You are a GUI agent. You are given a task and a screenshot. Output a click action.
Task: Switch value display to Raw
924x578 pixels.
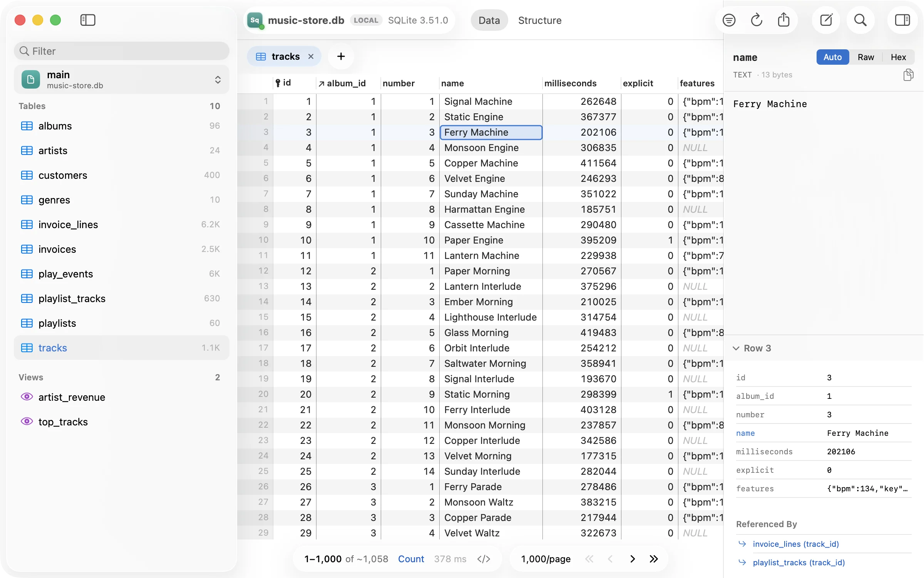point(865,57)
